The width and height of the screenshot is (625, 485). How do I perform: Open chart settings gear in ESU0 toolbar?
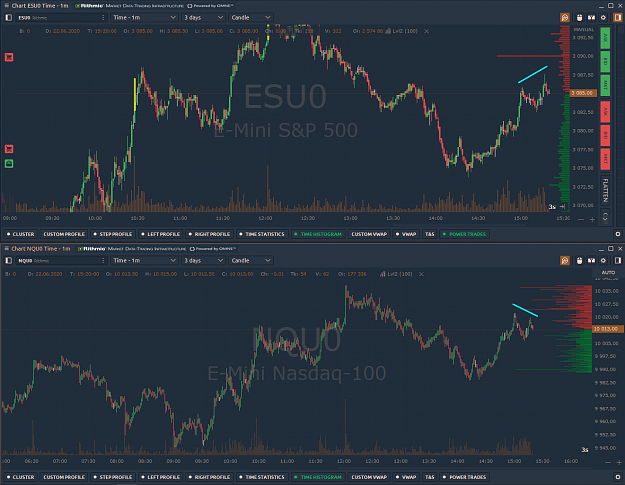tap(603, 18)
